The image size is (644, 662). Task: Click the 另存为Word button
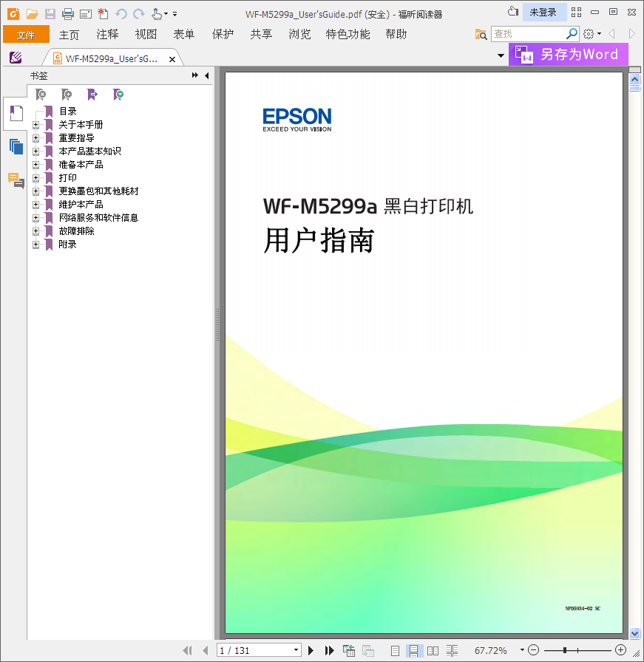[x=569, y=55]
